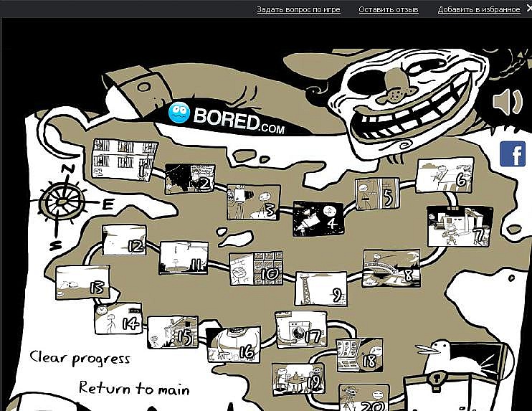Open level 3 on the map
532x411 pixels.
pos(253,202)
